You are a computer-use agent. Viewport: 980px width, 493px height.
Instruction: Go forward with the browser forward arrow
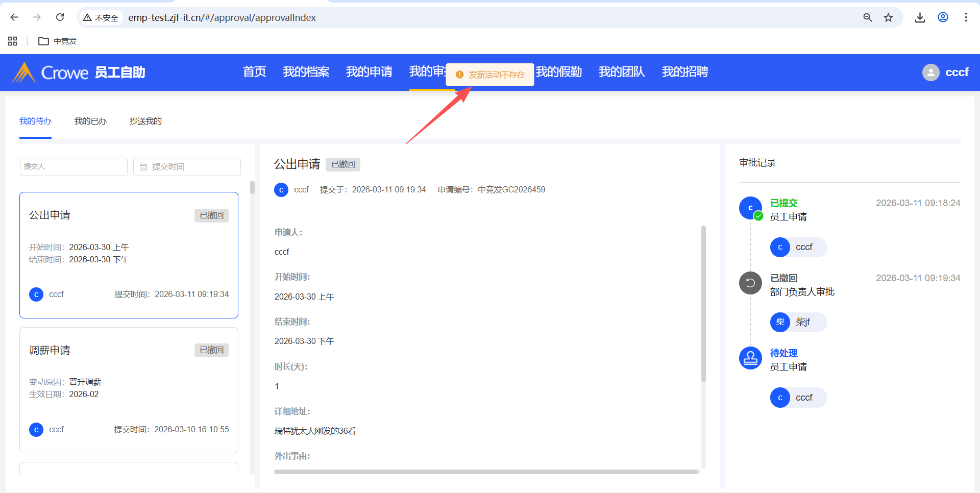click(x=37, y=17)
